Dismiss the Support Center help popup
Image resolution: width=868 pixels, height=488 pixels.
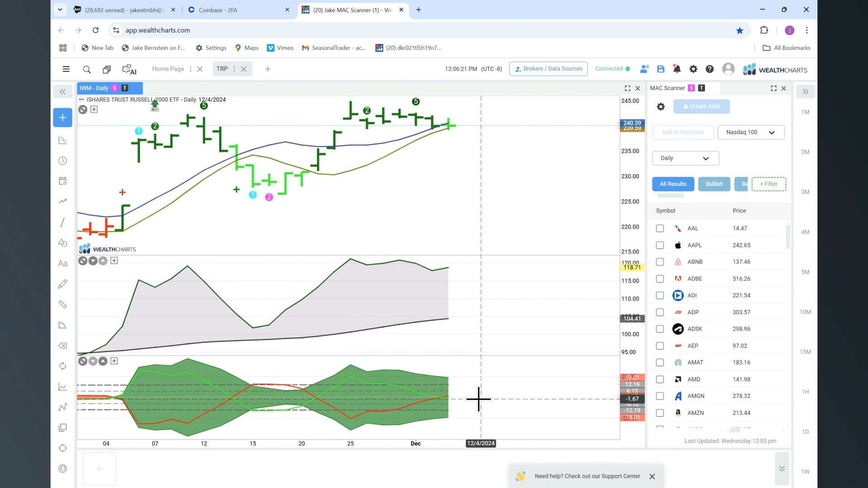[x=652, y=476]
